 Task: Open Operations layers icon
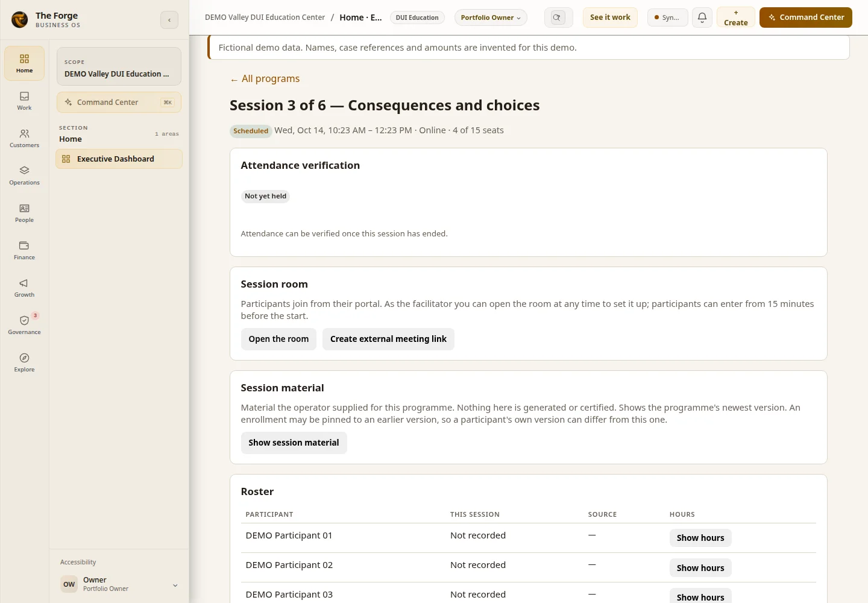coord(24,175)
